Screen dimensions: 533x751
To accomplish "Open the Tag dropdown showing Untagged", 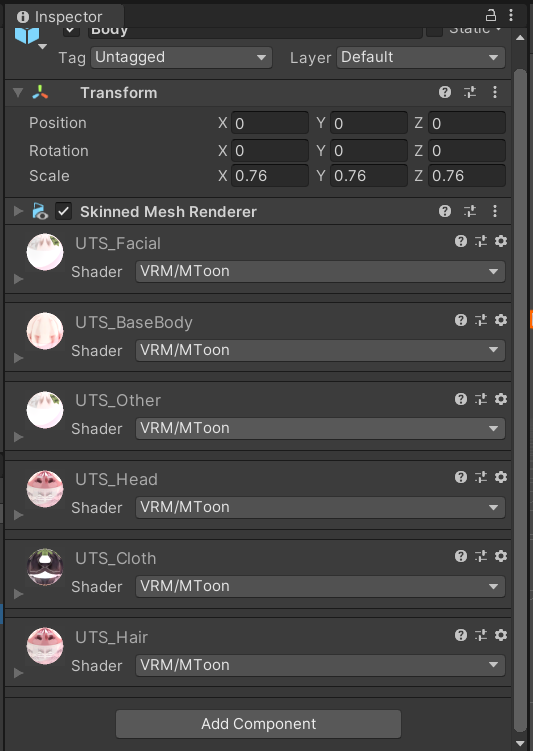I will click(x=181, y=57).
